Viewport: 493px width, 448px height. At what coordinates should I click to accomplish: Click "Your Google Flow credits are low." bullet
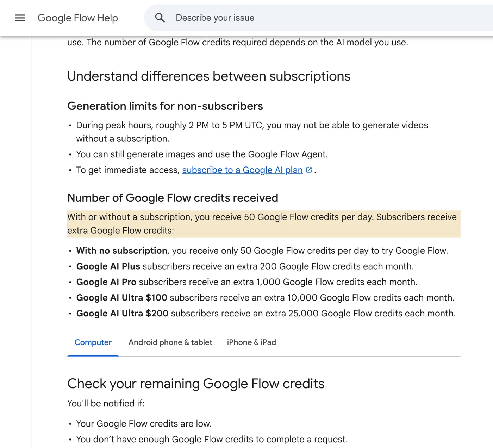click(x=144, y=424)
